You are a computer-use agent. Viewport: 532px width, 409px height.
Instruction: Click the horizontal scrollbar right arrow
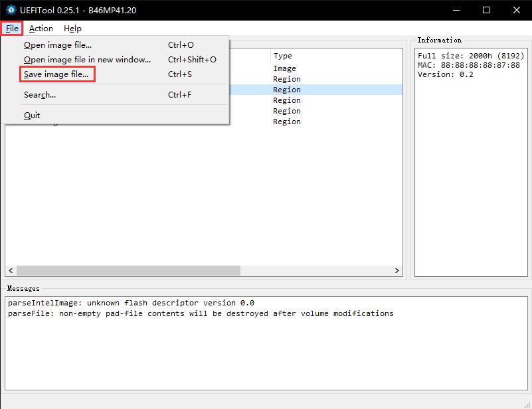(x=397, y=271)
